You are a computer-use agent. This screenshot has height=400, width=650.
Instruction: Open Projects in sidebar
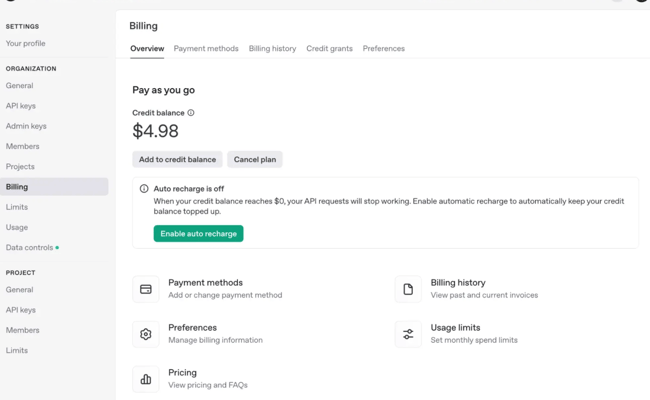coord(20,167)
